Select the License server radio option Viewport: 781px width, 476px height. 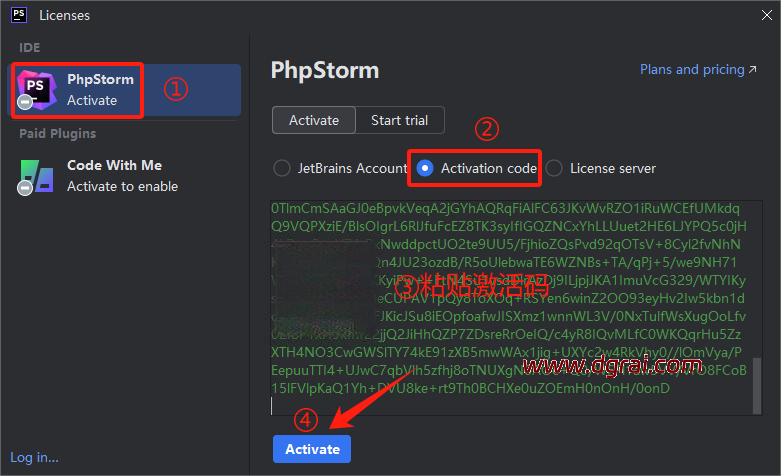coord(554,168)
